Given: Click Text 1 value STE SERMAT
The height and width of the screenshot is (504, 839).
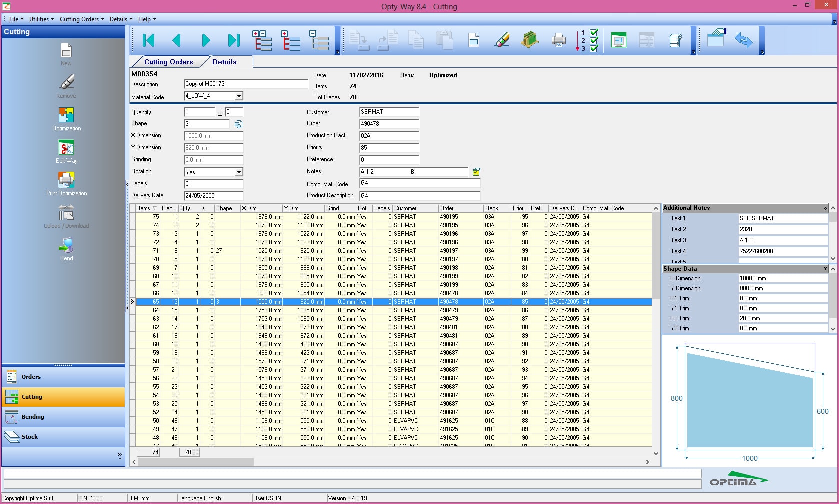Looking at the screenshot, I should [783, 218].
